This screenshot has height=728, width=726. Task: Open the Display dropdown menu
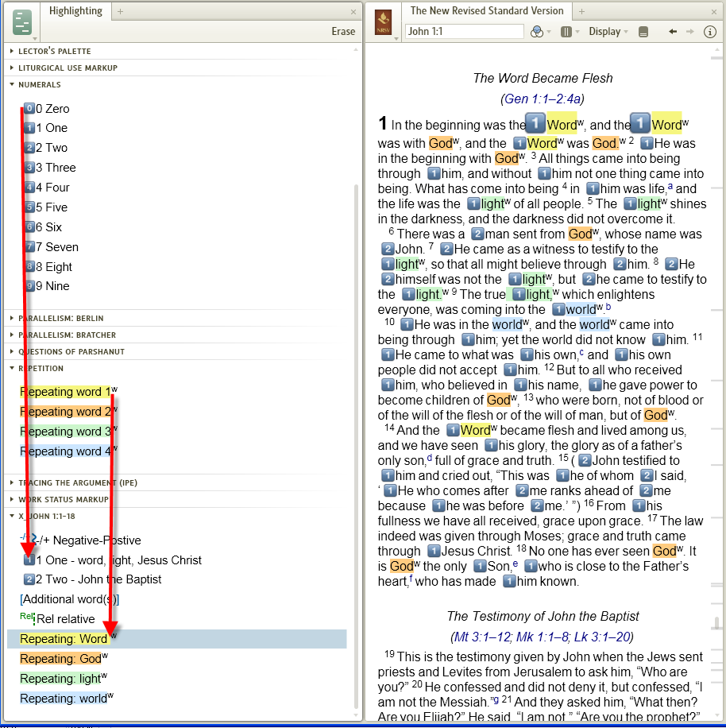coord(608,32)
